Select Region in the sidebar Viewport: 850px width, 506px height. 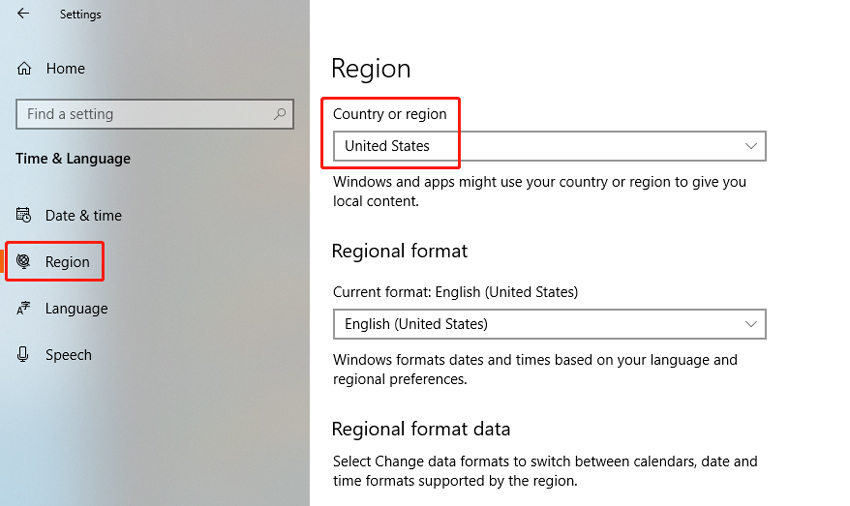pyautogui.click(x=67, y=262)
